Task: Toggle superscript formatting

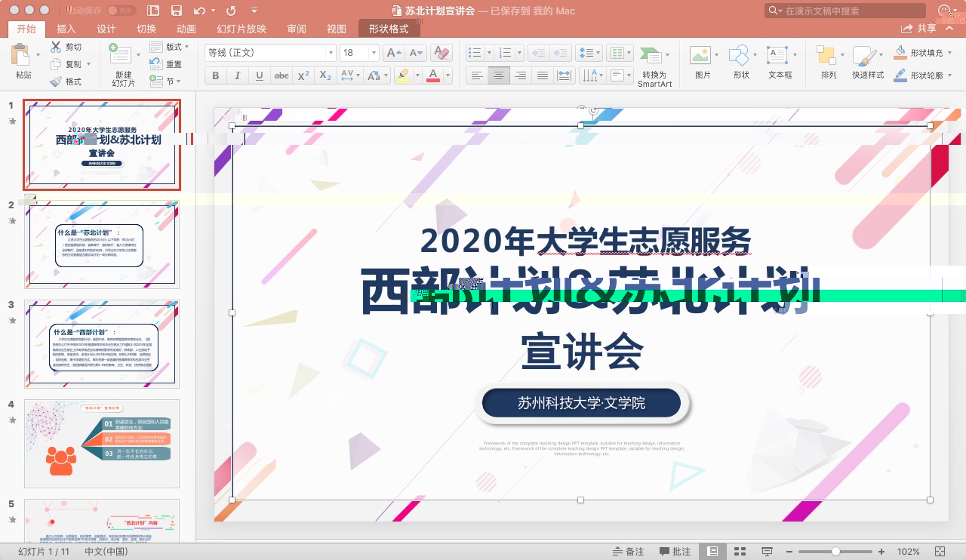Action: pyautogui.click(x=303, y=75)
